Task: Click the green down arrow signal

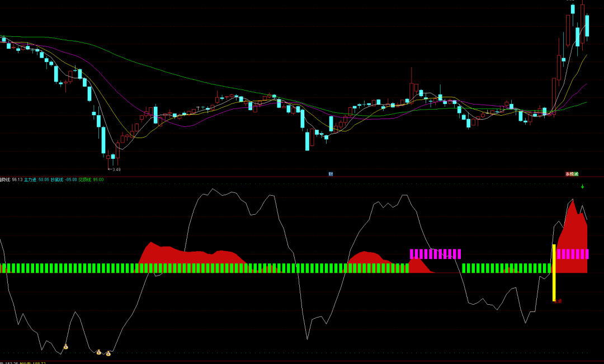Action: (x=582, y=186)
